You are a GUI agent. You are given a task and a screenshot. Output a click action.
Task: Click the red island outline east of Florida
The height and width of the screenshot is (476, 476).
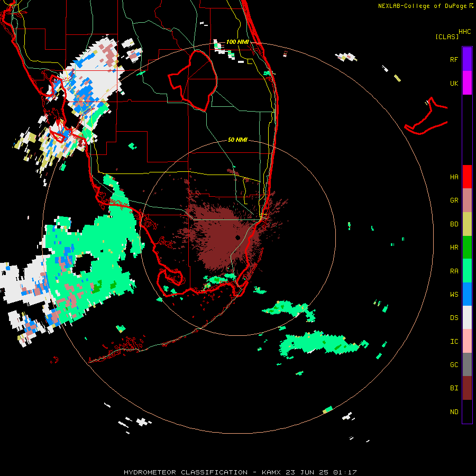coord(426,116)
